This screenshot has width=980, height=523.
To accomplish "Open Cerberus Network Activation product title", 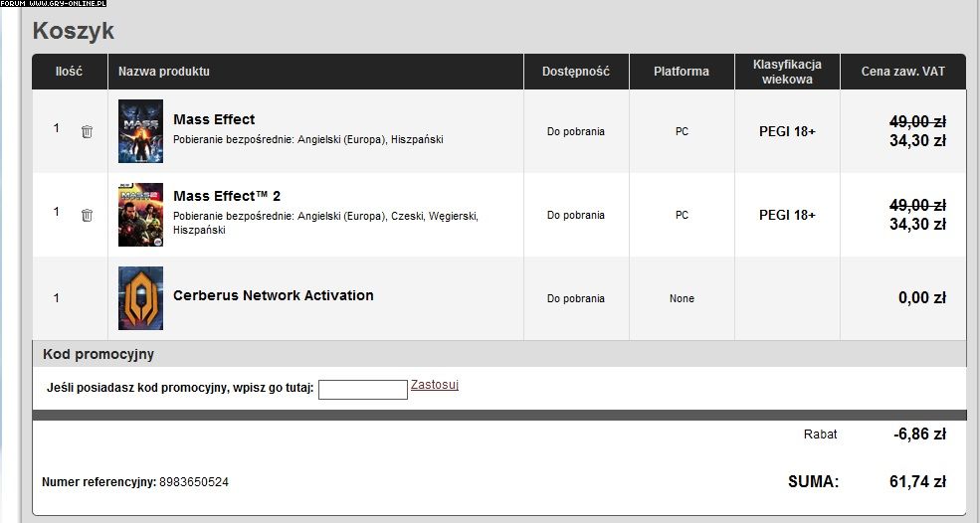I will click(274, 295).
